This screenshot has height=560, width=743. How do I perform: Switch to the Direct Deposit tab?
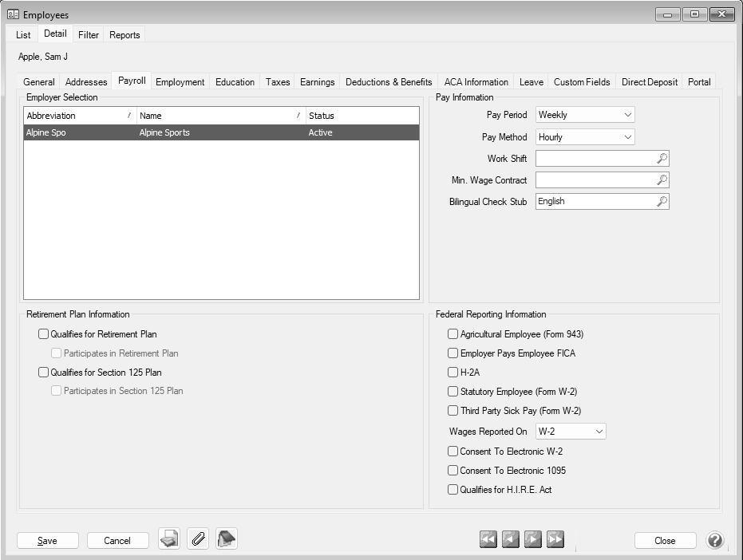(649, 82)
